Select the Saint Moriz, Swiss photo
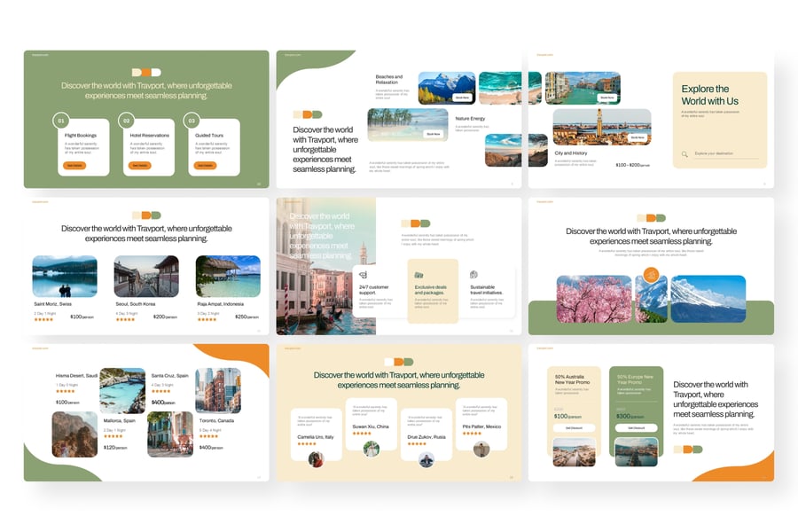The image size is (798, 532). [65, 277]
